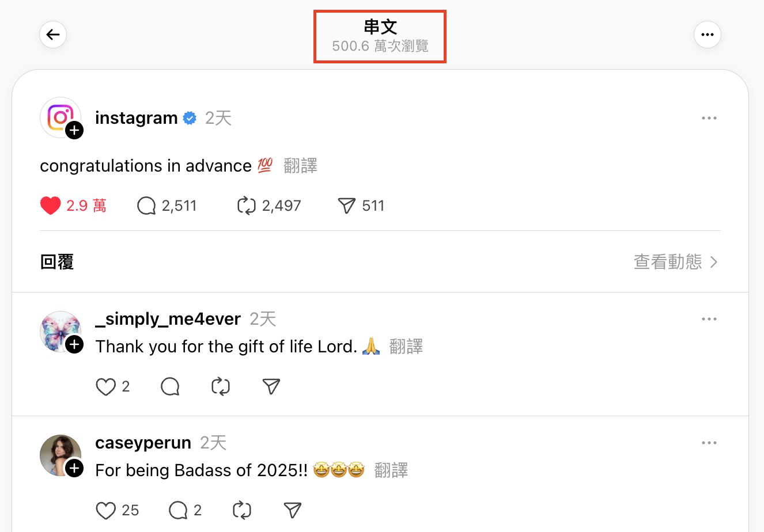Screen dimensions: 764x532
Task: Share the caseyperun reply
Action: click(293, 510)
